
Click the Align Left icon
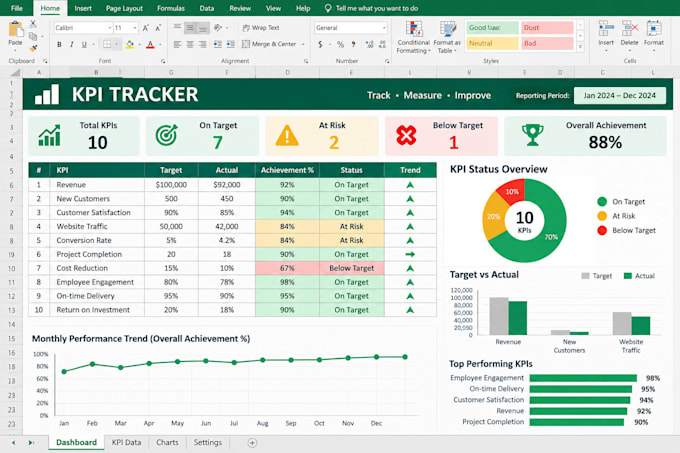177,44
